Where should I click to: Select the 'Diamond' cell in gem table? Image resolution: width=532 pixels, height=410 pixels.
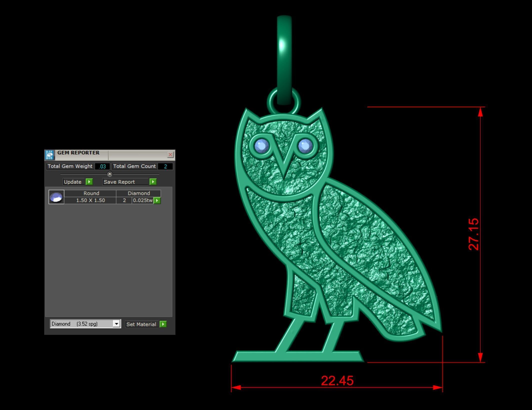pos(138,193)
